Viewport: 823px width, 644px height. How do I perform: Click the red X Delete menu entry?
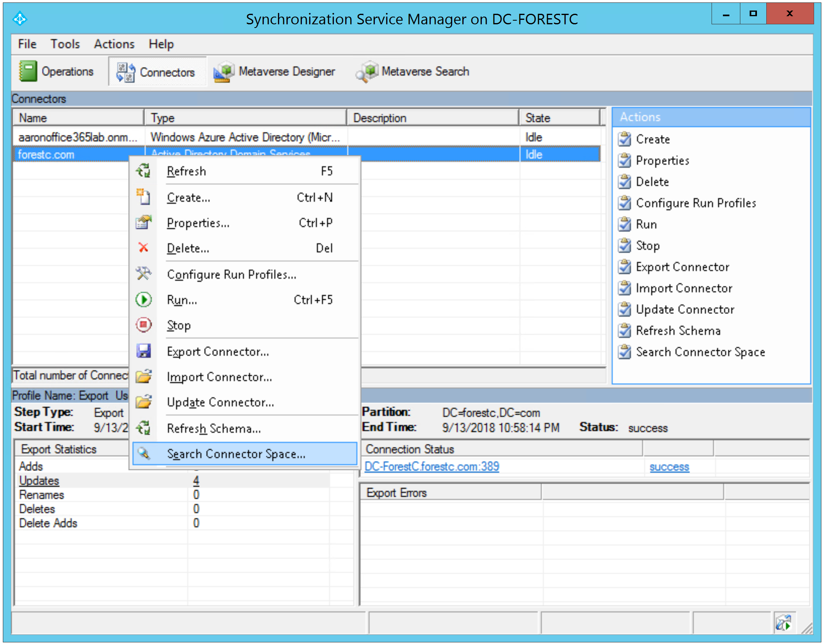143,248
